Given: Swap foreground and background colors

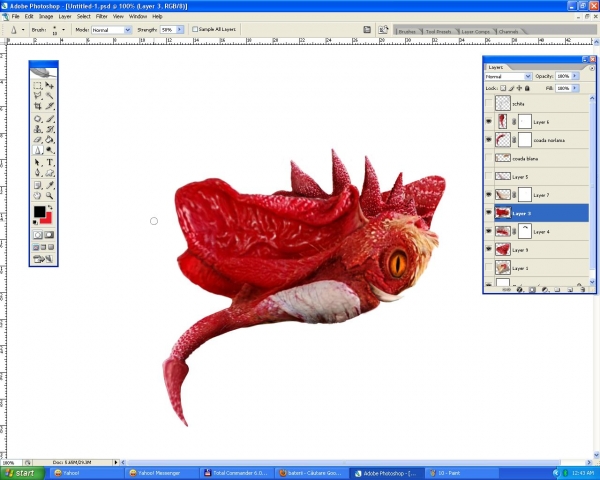Looking at the screenshot, I should 50,208.
